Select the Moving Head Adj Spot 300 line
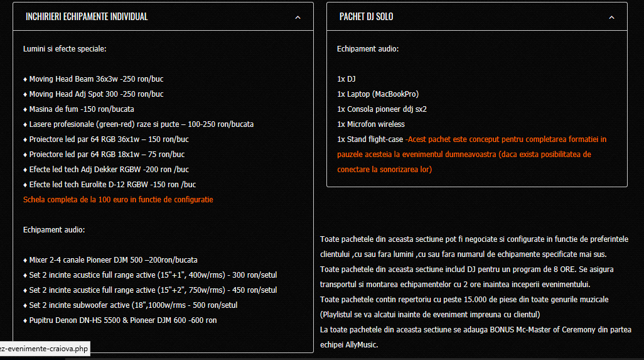Screen dimensions: 644x360 [x=96, y=94]
